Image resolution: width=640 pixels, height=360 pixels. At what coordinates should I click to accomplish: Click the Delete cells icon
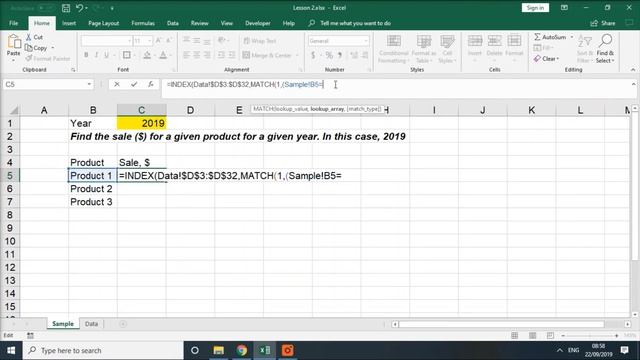[494, 41]
